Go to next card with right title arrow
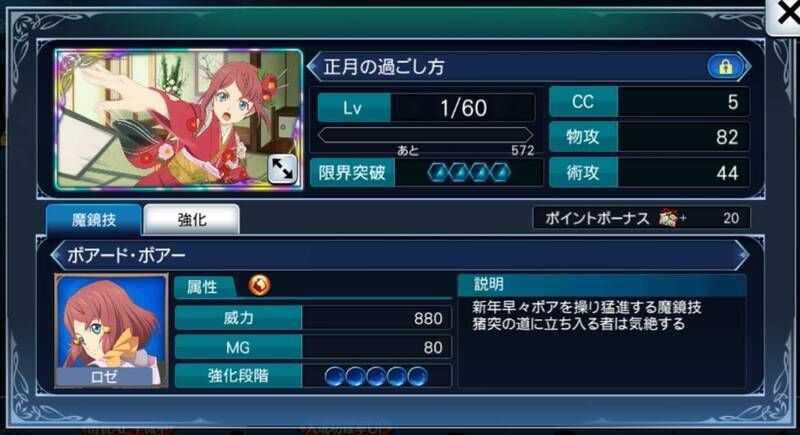The width and height of the screenshot is (800, 435). 747,66
